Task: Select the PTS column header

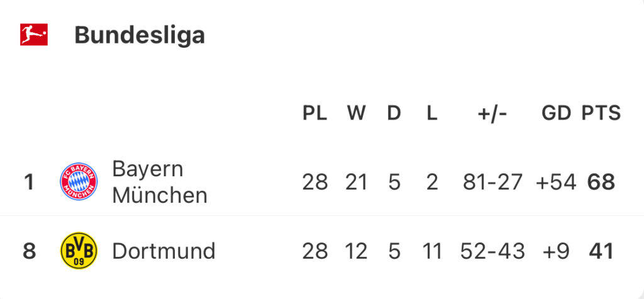Action: pos(601,113)
